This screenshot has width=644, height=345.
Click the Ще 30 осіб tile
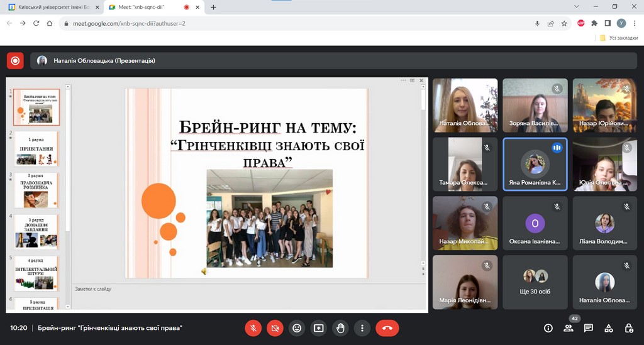[x=535, y=282]
